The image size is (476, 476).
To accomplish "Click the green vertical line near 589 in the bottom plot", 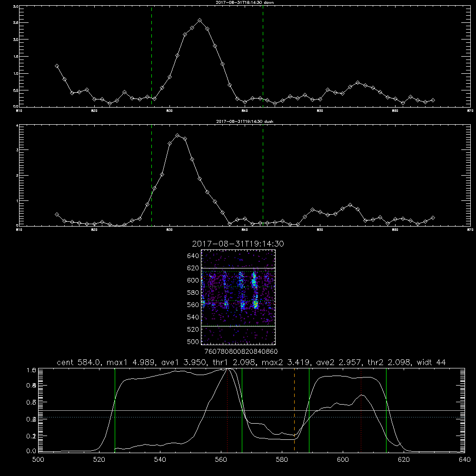I will click(309, 410).
